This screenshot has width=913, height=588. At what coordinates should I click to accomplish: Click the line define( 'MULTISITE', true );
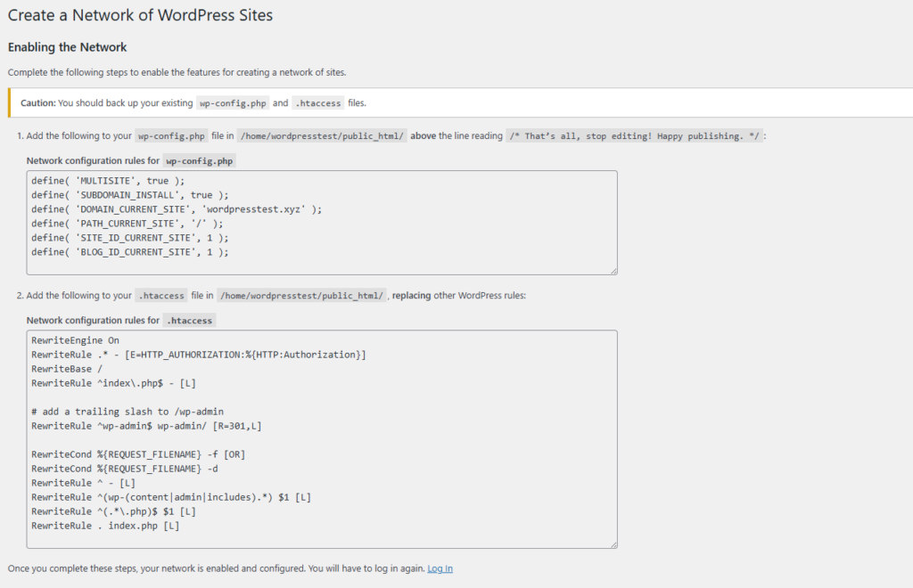[x=108, y=181]
